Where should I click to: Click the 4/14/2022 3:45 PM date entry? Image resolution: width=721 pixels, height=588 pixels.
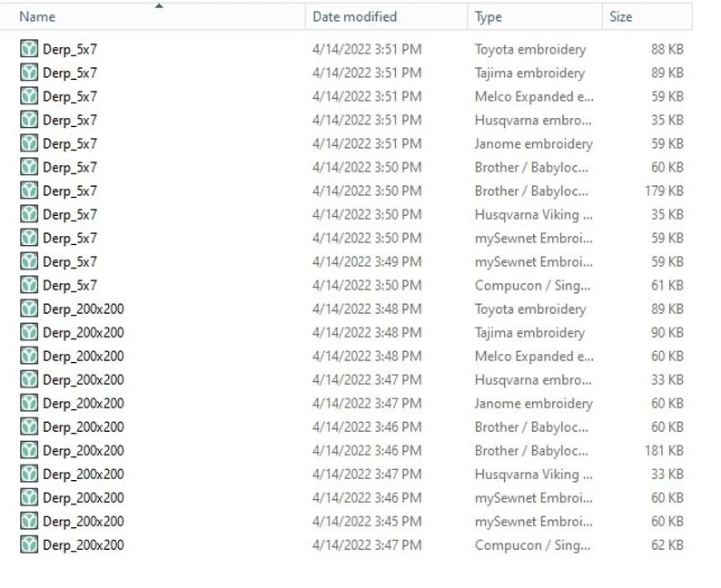point(367,521)
